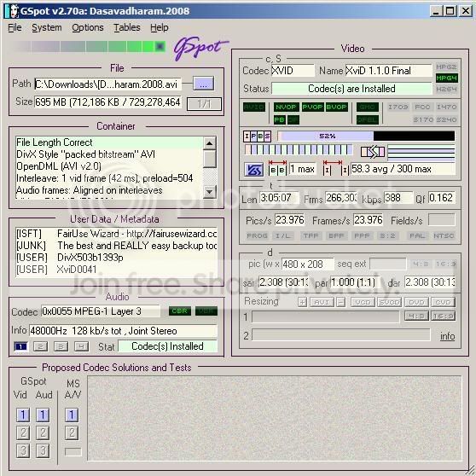Click the IPBS frame type icon

257,136
